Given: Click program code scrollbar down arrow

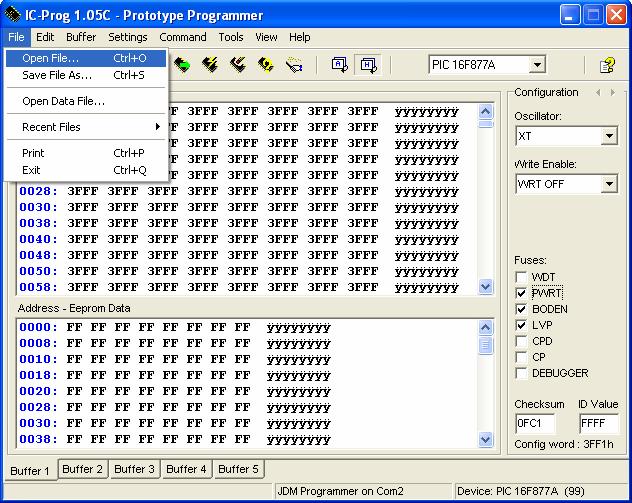Looking at the screenshot, I should click(486, 287).
